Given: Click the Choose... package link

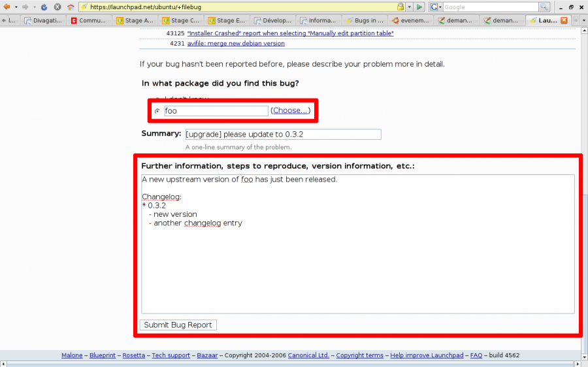Looking at the screenshot, I should point(290,110).
